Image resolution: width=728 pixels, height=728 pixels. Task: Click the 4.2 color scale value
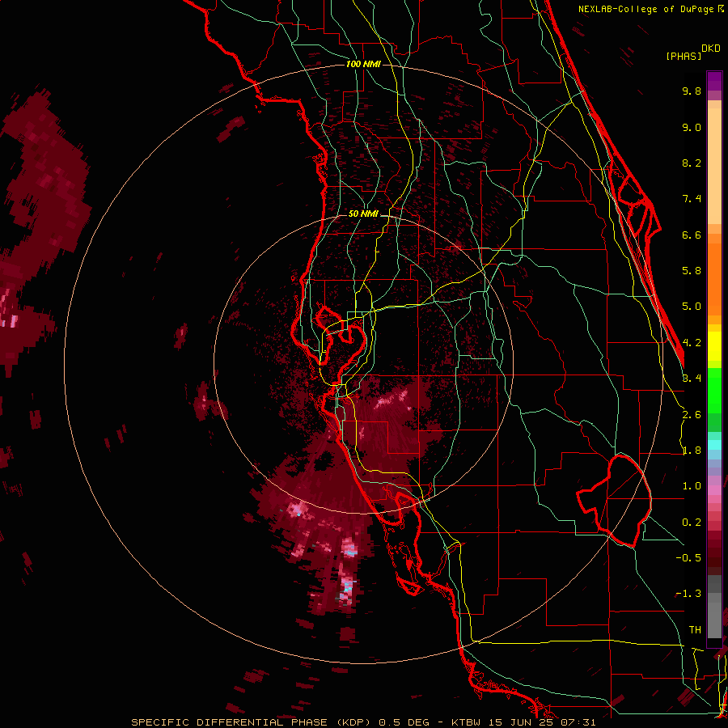(692, 343)
